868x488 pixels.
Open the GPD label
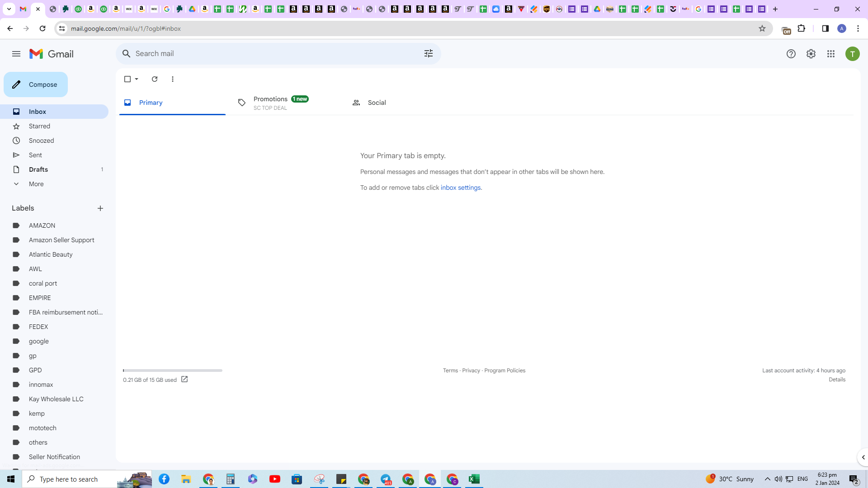[54, 370]
